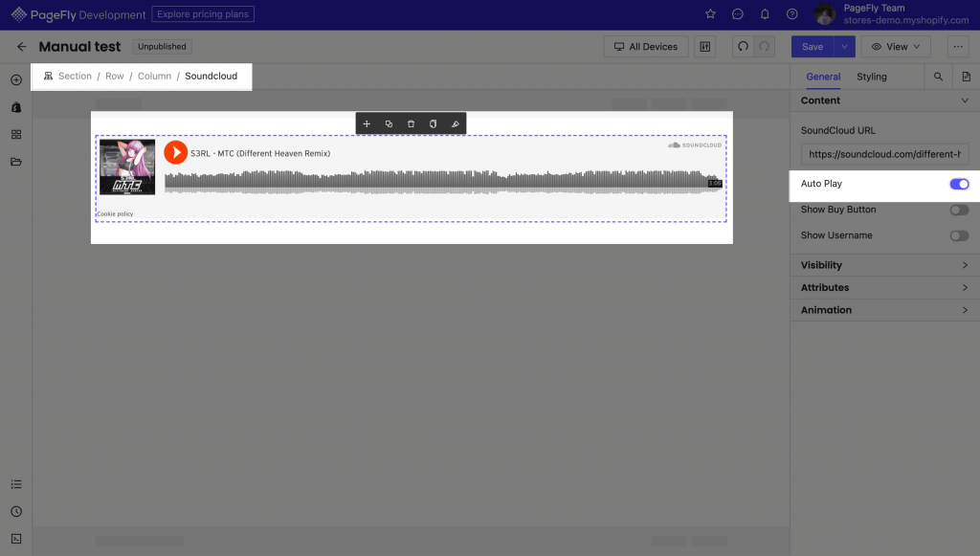Switch to the General tab
The width and height of the screenshot is (980, 556).
pyautogui.click(x=823, y=77)
